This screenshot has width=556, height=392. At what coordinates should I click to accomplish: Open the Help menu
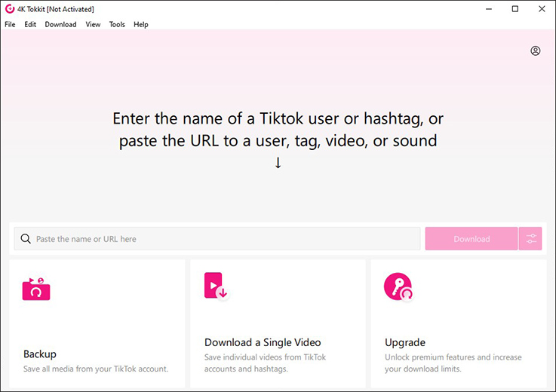point(141,24)
